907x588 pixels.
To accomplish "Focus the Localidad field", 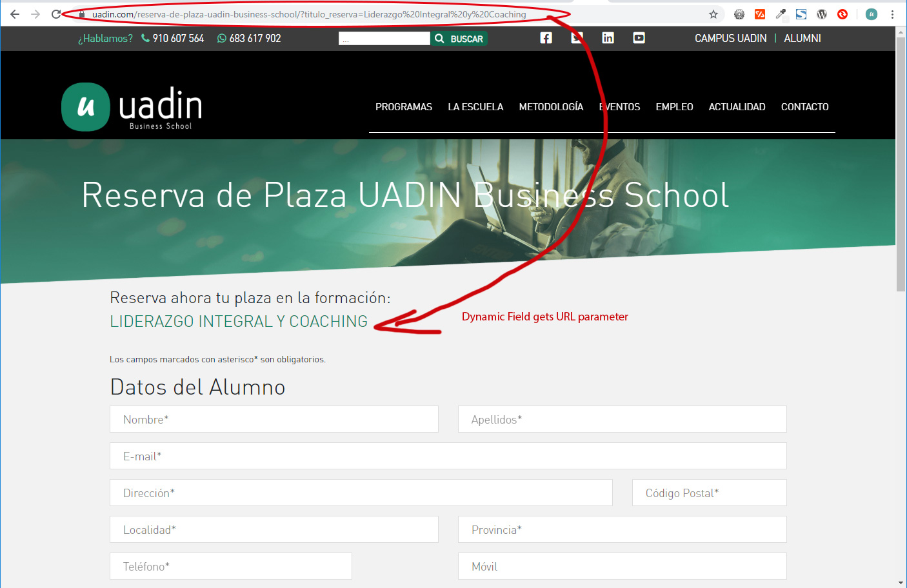I will (x=274, y=529).
